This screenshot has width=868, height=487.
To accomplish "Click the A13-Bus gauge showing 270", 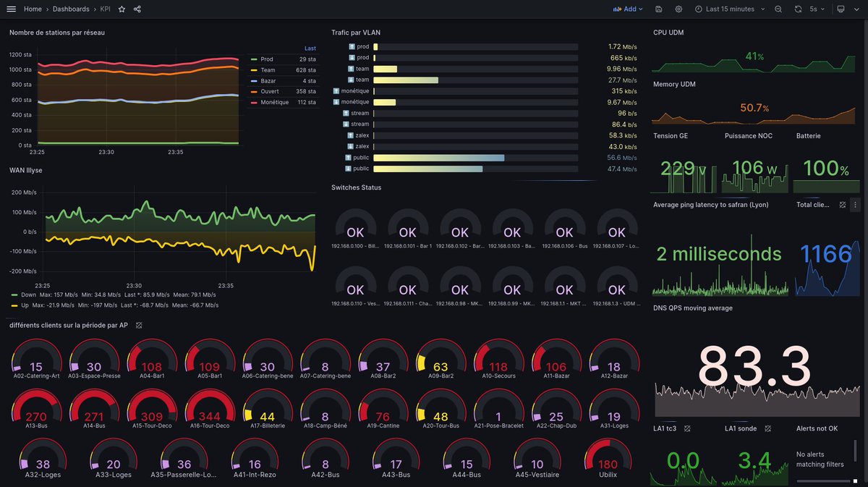I will pos(36,410).
